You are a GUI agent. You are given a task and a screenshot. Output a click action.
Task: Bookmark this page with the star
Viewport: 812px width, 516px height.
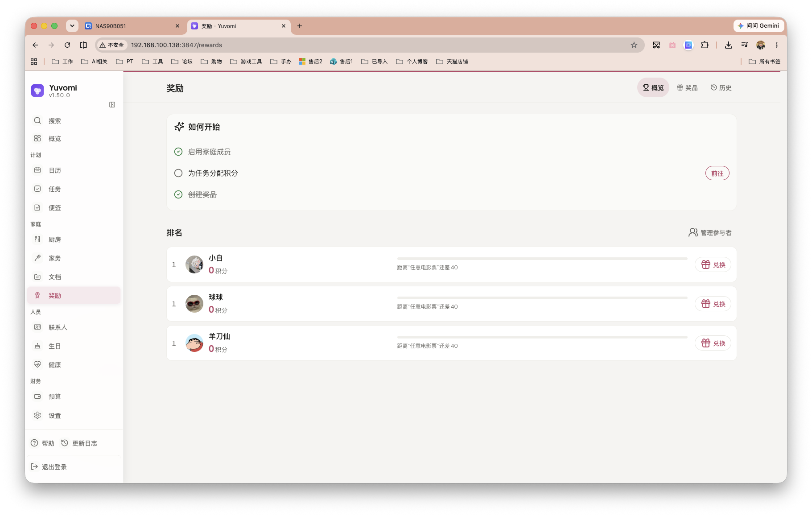[634, 45]
